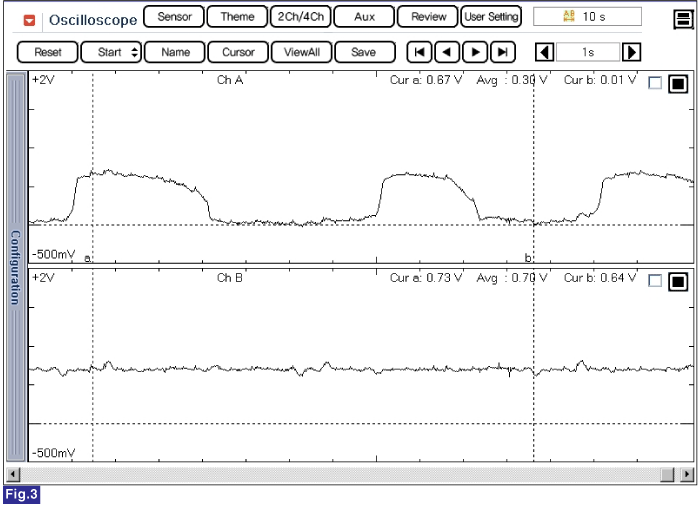Tick the Ch B checkbox

[655, 282]
